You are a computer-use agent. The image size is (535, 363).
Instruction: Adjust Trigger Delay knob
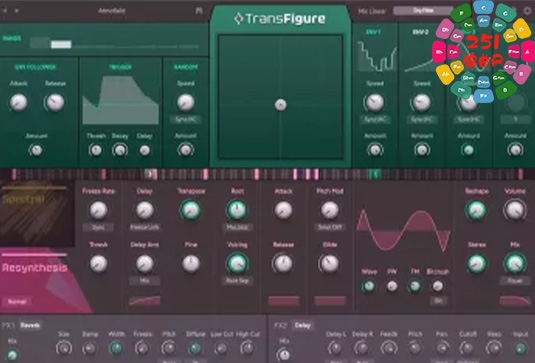click(x=145, y=150)
